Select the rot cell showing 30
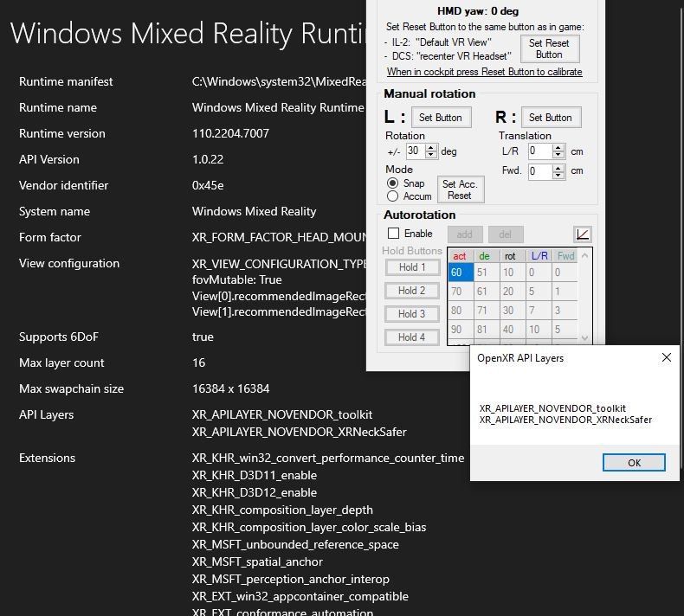Image resolution: width=684 pixels, height=616 pixels. tap(513, 311)
